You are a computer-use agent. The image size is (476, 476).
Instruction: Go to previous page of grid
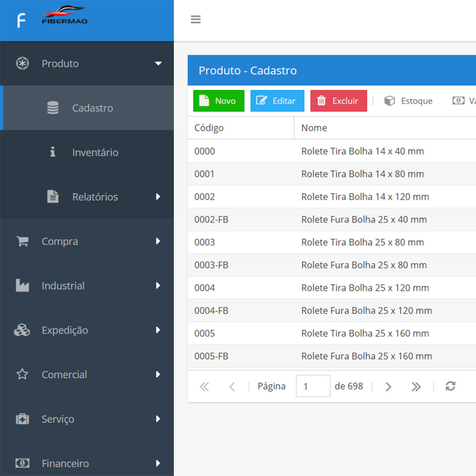[232, 387]
